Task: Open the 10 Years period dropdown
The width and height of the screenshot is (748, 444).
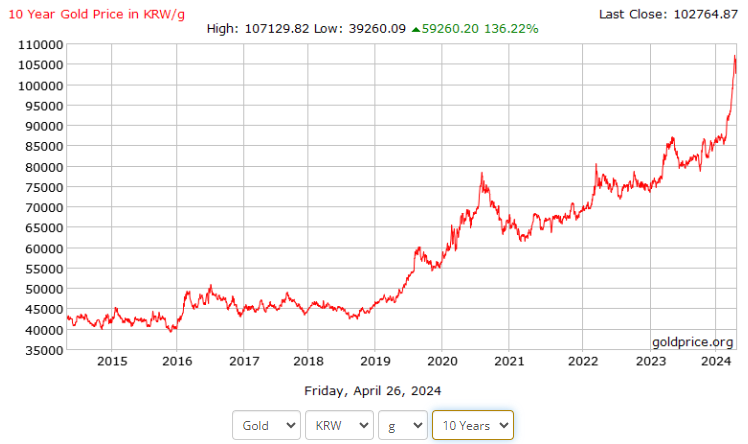Action: [x=473, y=425]
